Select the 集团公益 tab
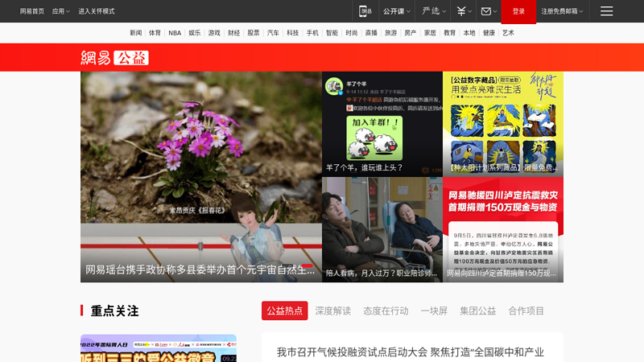Viewport: 644px width, 362px height. tap(477, 311)
